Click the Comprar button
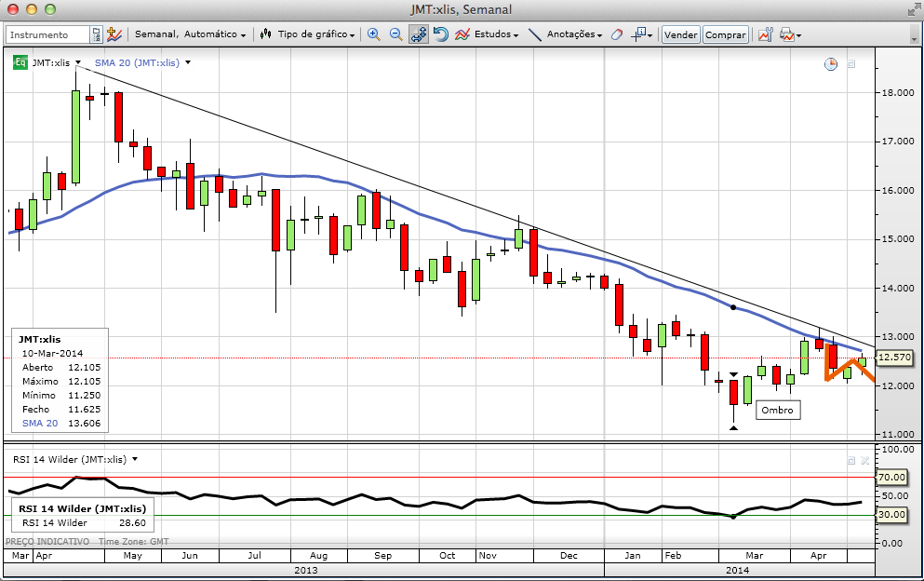This screenshot has height=581, width=924. pos(726,34)
